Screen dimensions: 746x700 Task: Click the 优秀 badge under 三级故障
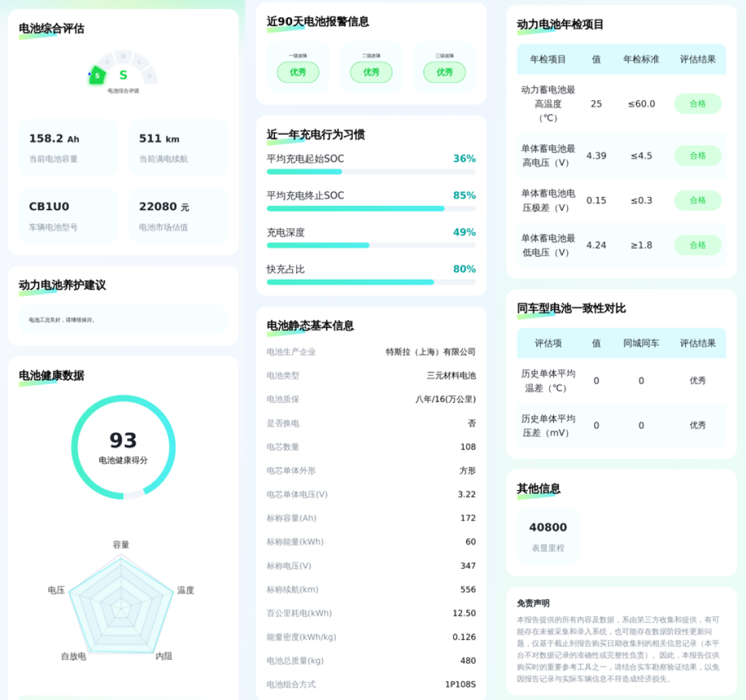[x=444, y=73]
